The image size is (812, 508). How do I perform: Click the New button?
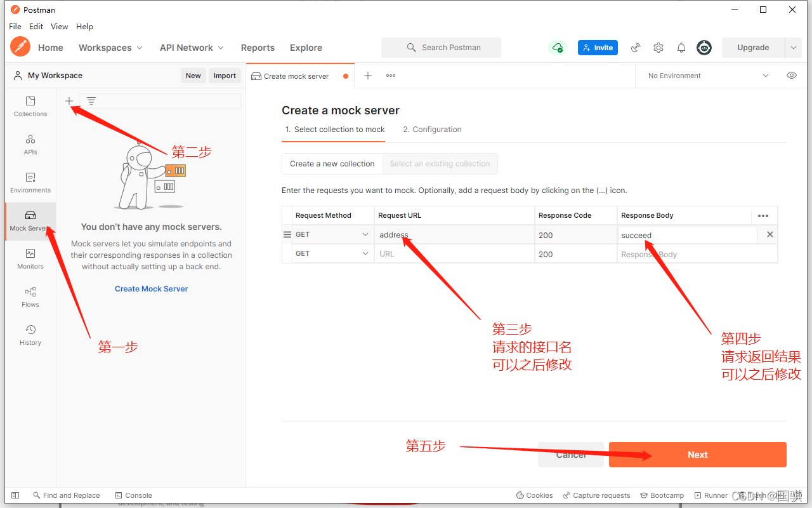[x=193, y=76]
